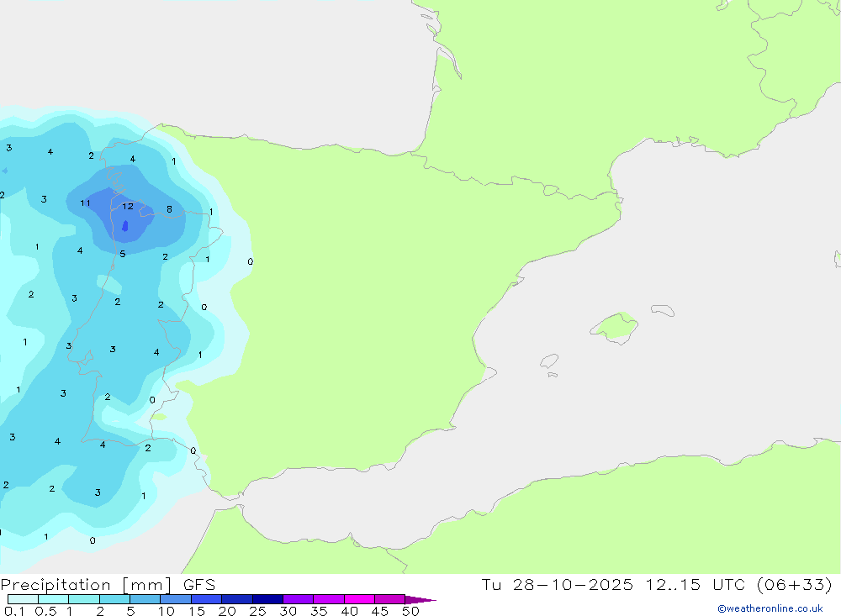Select the date text '28-10-2025'

click(x=572, y=584)
